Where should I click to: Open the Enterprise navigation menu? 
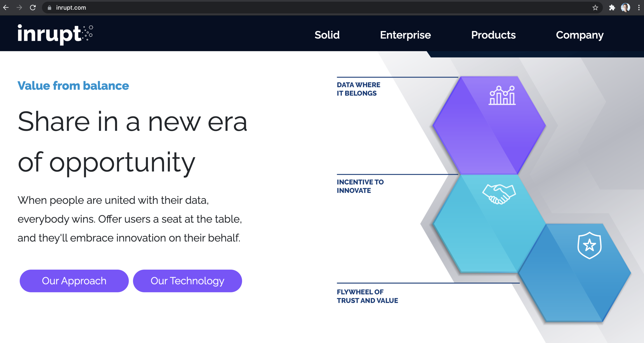[405, 35]
